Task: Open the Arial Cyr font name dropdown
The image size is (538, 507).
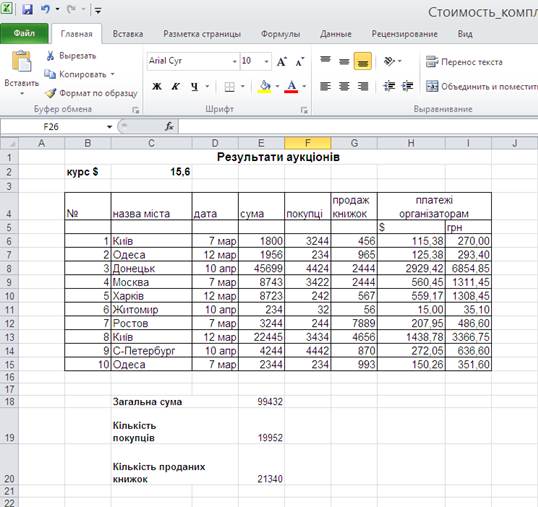Action: [234, 62]
